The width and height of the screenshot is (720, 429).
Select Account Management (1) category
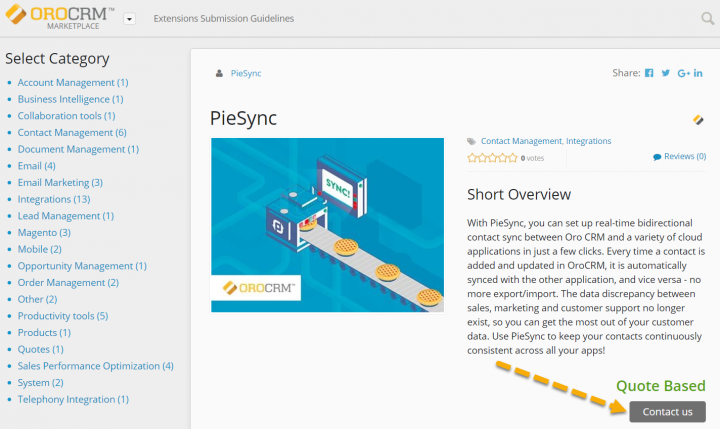coord(73,83)
